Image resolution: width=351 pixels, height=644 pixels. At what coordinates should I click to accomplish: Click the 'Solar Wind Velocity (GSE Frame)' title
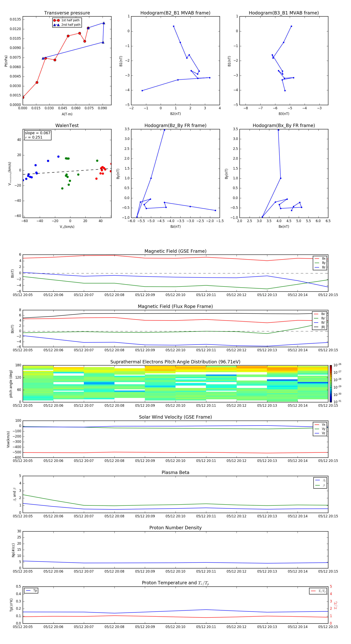click(175, 417)
